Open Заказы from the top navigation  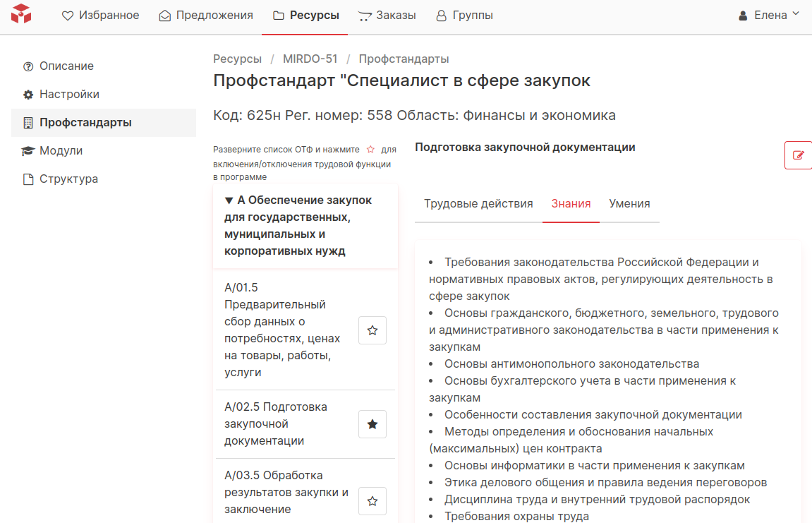387,16
